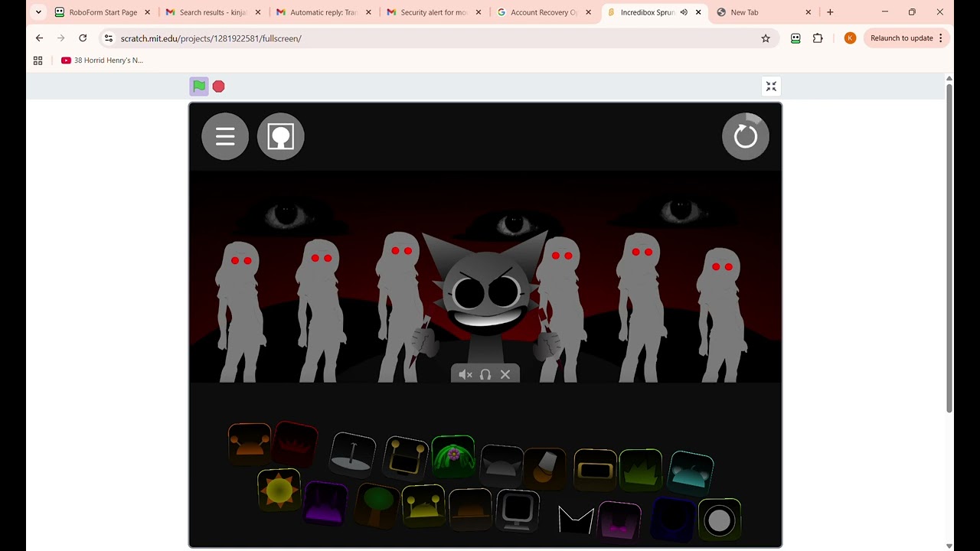
Task: Switch to the New Tab browser tab
Action: [764, 12]
